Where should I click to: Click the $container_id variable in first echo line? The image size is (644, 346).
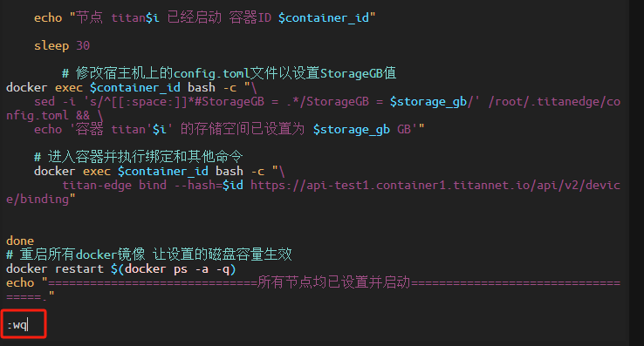323,17
